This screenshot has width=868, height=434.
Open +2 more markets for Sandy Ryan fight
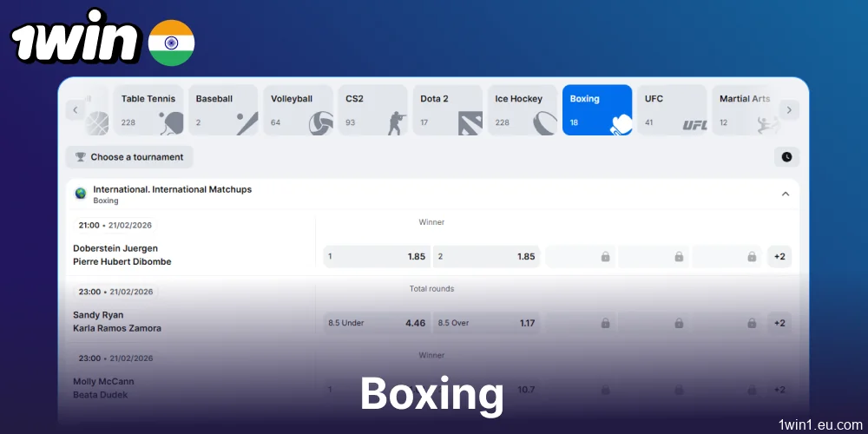[x=779, y=323]
